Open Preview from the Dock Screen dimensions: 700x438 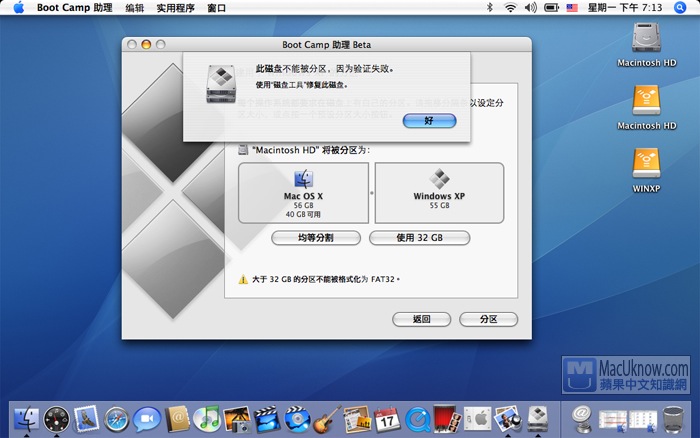(508, 419)
